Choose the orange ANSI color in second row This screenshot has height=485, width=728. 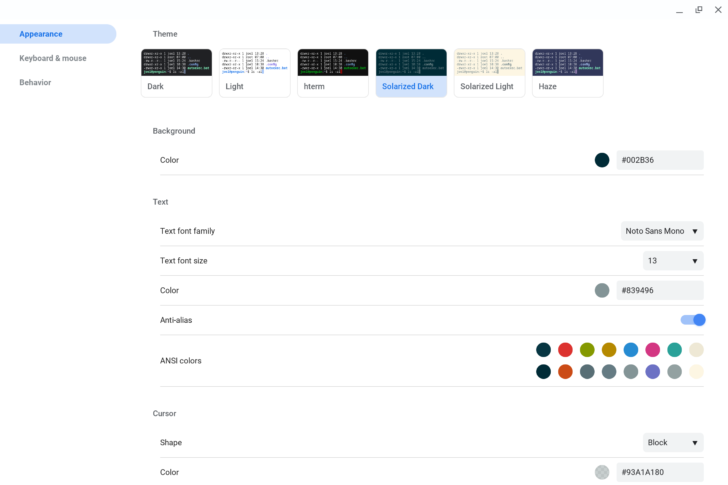pos(565,372)
